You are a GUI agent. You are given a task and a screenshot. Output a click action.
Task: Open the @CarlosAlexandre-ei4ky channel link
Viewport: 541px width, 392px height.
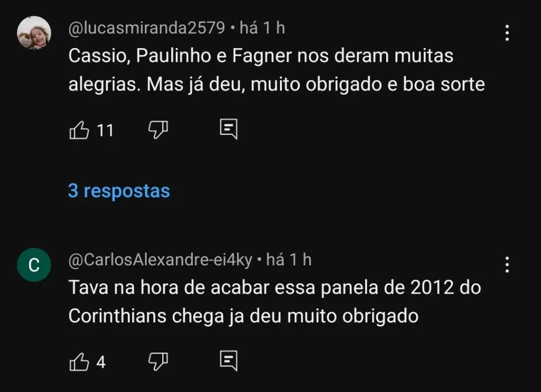pyautogui.click(x=161, y=259)
